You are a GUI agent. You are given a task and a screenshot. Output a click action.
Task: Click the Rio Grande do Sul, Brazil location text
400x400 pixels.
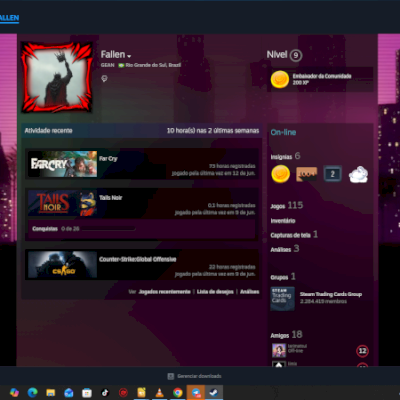pos(153,65)
